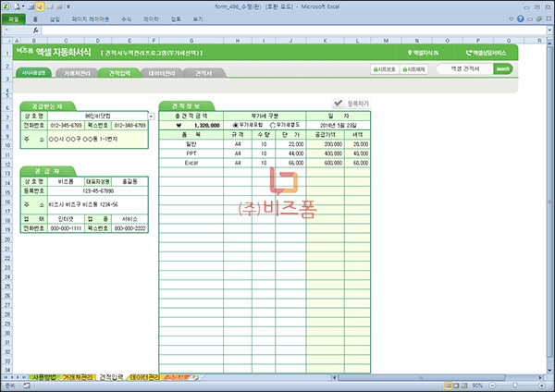Image resolution: width=555 pixels, height=392 pixels.
Task: Open the 데이터 Data ribbon tab
Action: pyautogui.click(x=151, y=19)
